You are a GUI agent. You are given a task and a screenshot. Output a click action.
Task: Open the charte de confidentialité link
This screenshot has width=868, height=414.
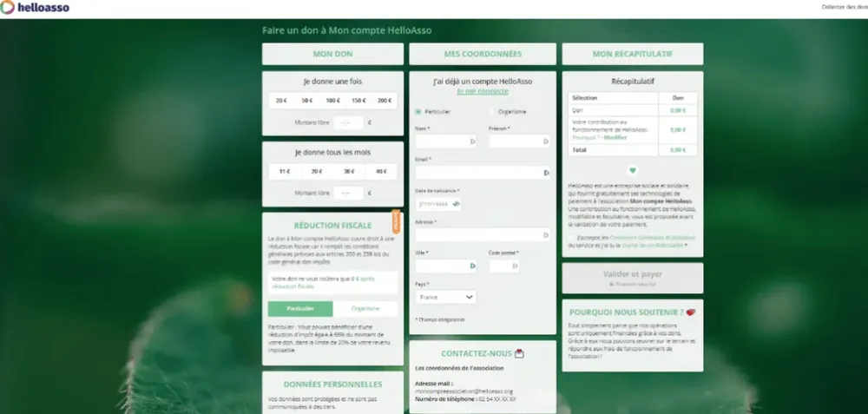652,246
